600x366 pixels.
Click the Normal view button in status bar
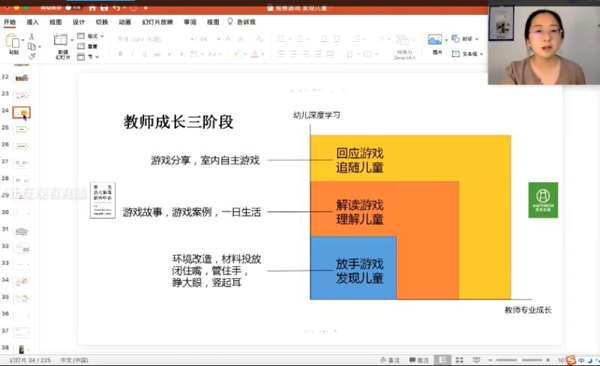(x=443, y=360)
